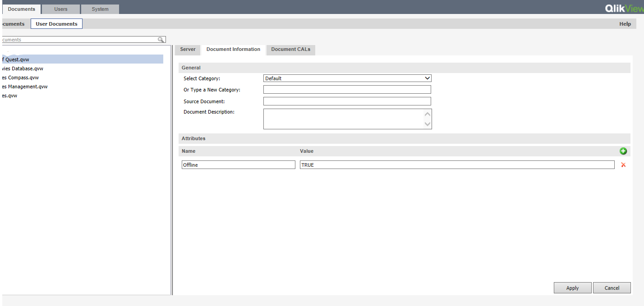The width and height of the screenshot is (644, 306).
Task: Click the search magnifier icon
Action: point(161,40)
